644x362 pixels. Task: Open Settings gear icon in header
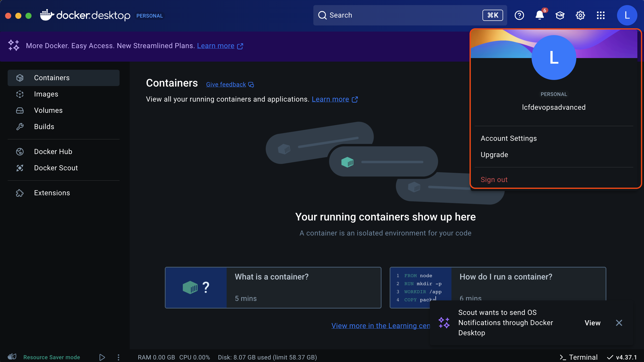tap(580, 15)
